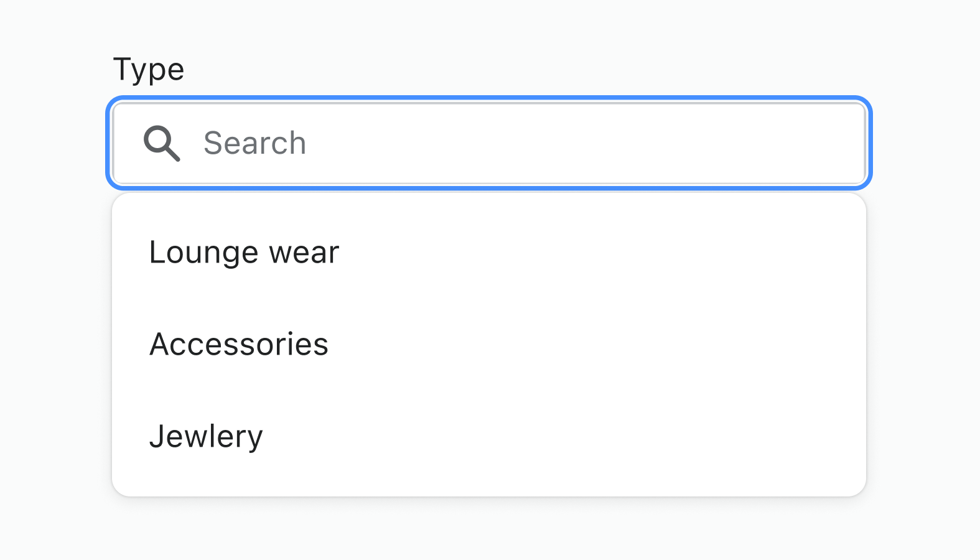The height and width of the screenshot is (560, 980).
Task: Click the Search placeholder text
Action: click(255, 143)
